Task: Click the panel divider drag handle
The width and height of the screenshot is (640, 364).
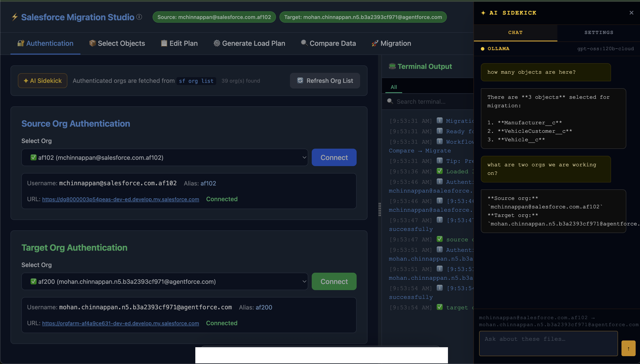Action: tap(380, 209)
